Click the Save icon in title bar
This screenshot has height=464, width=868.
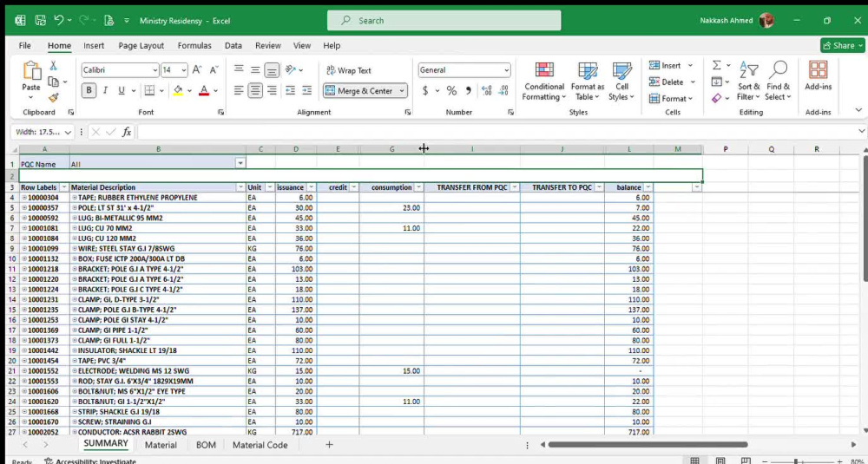(x=41, y=21)
